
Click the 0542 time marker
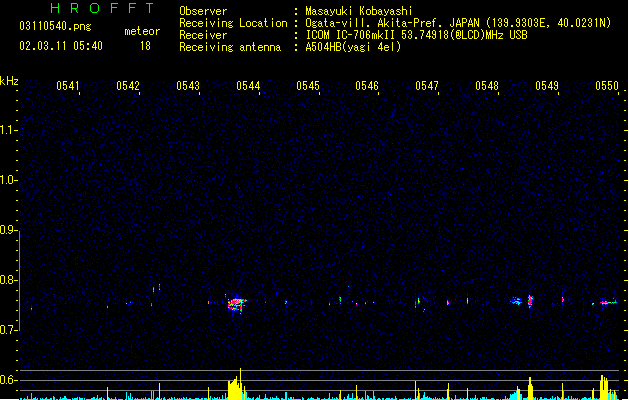pyautogui.click(x=128, y=86)
